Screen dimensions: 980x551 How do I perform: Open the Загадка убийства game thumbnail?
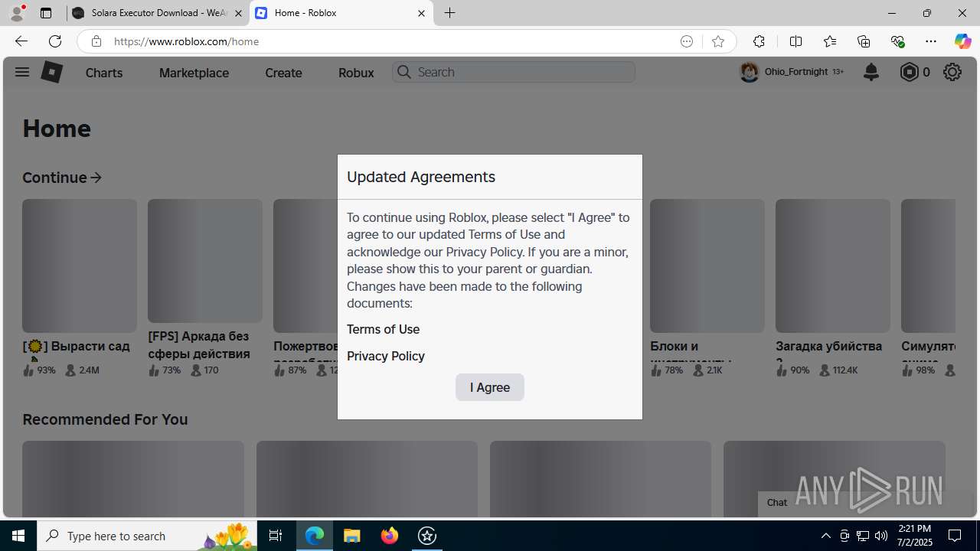(x=833, y=266)
